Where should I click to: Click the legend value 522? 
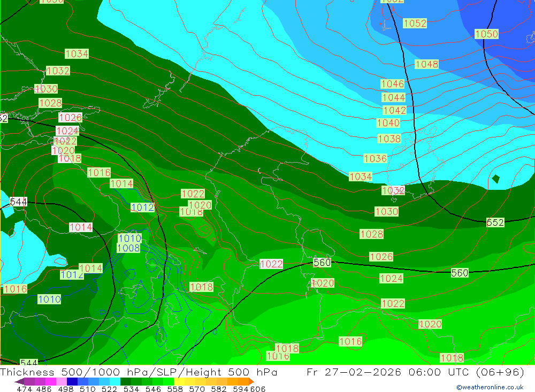coord(109,389)
